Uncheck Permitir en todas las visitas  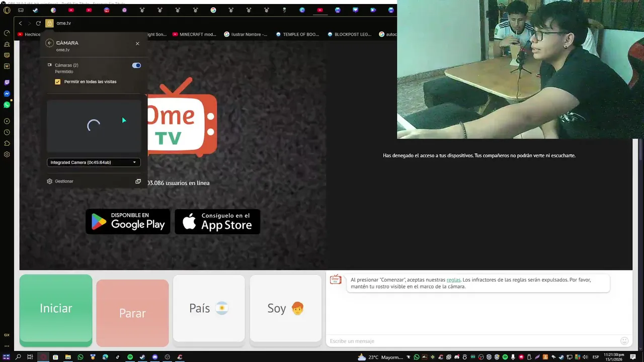coord(58,82)
